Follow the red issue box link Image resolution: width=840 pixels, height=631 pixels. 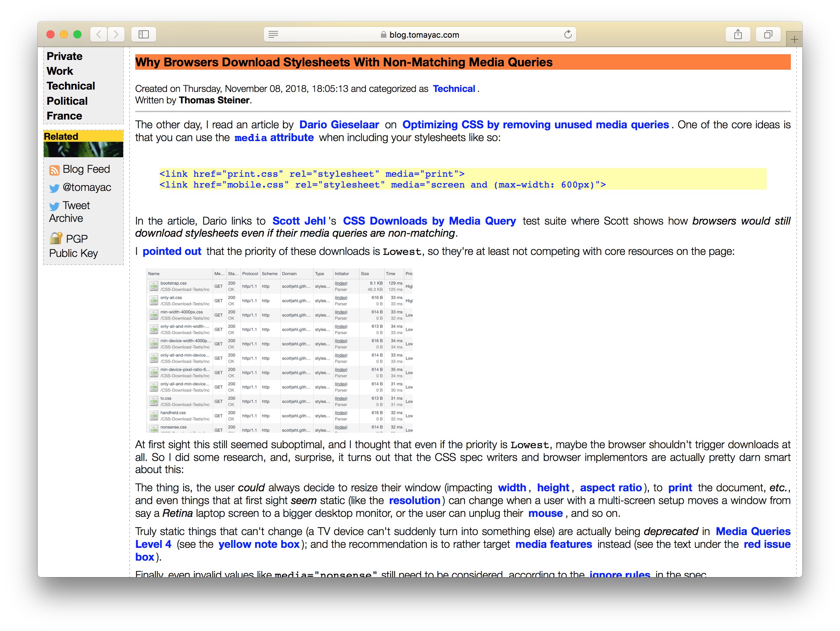[x=767, y=544]
